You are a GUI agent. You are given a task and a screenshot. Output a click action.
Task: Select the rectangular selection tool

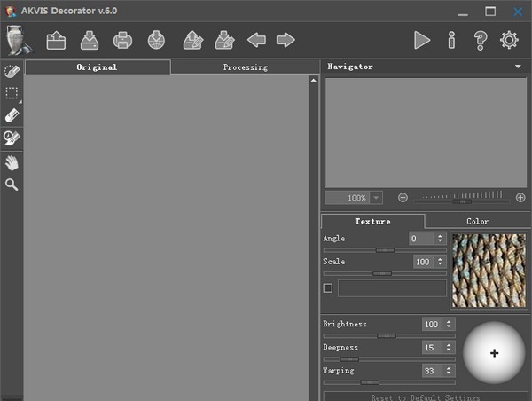point(12,93)
